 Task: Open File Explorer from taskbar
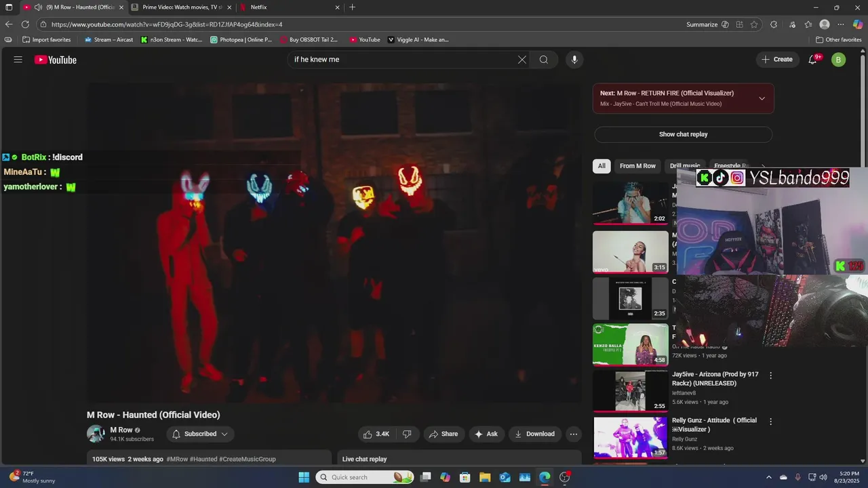[x=485, y=477]
